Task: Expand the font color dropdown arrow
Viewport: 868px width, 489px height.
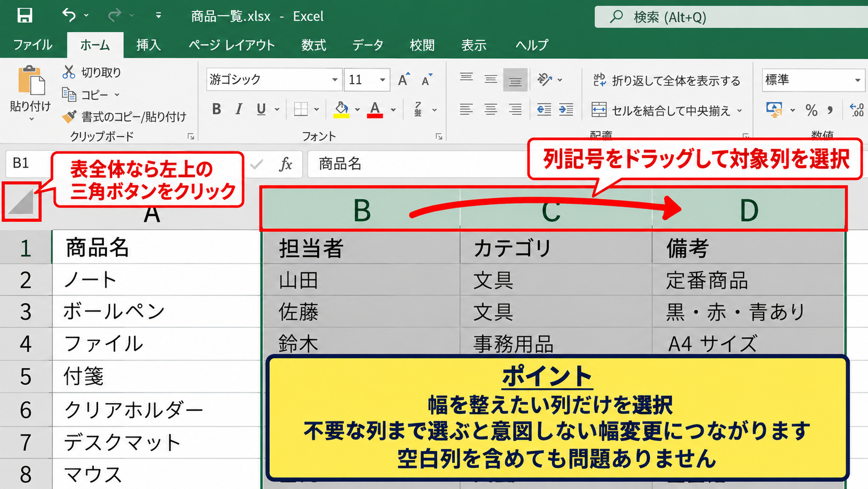Action: (393, 110)
